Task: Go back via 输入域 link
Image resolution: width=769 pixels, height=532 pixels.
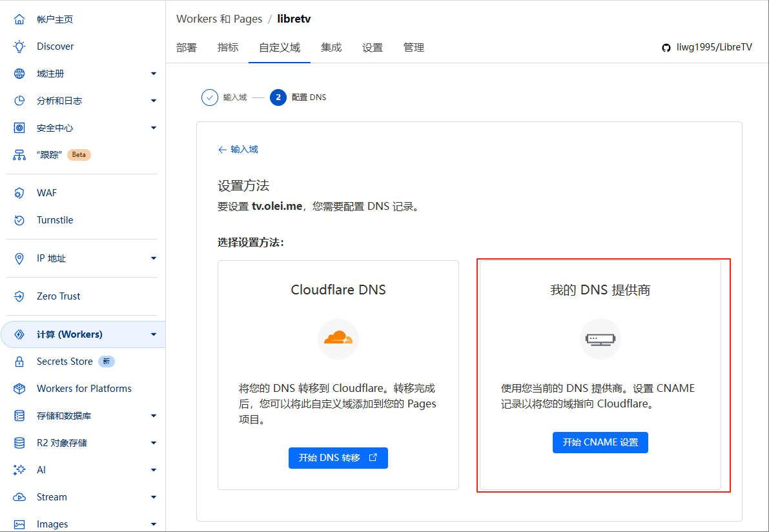Action: pyautogui.click(x=238, y=149)
